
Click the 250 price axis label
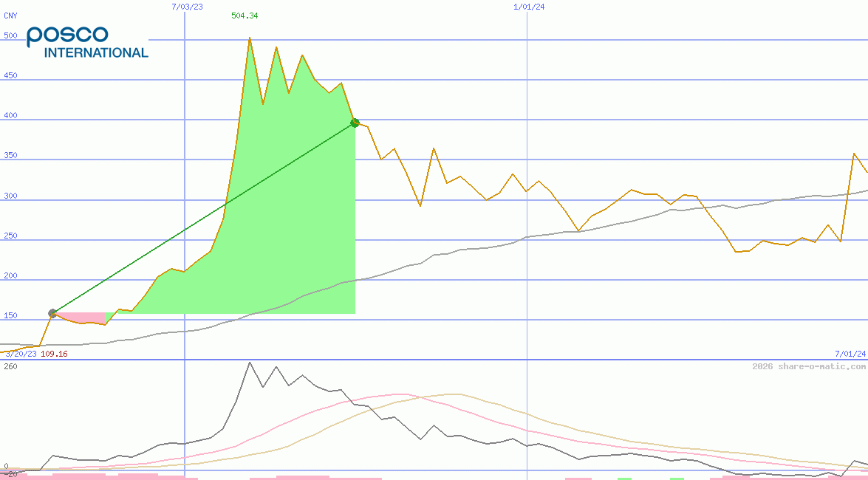(x=10, y=236)
